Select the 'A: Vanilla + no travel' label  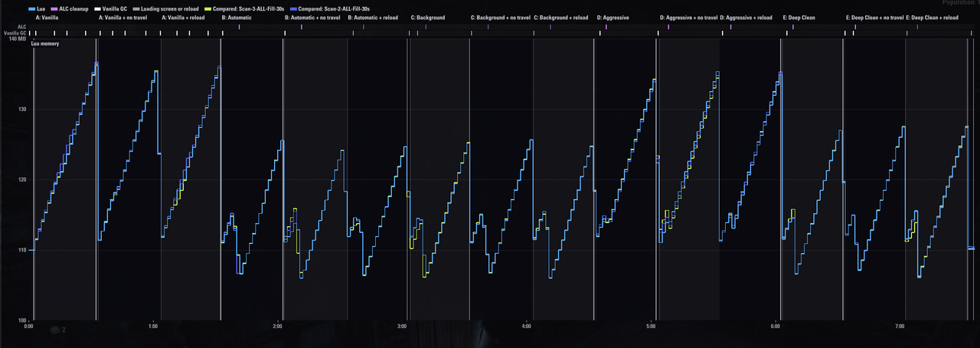(x=123, y=17)
